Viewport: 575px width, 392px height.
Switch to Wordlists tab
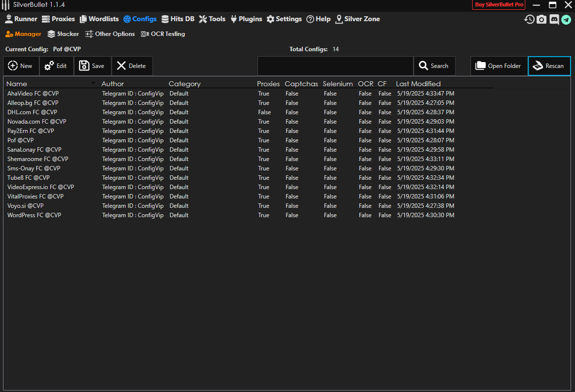coord(99,19)
